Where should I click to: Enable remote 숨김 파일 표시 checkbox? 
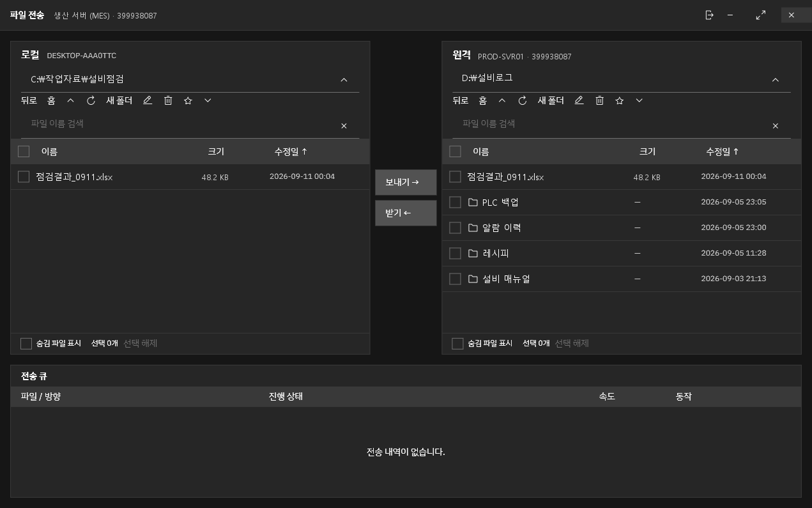coord(457,343)
